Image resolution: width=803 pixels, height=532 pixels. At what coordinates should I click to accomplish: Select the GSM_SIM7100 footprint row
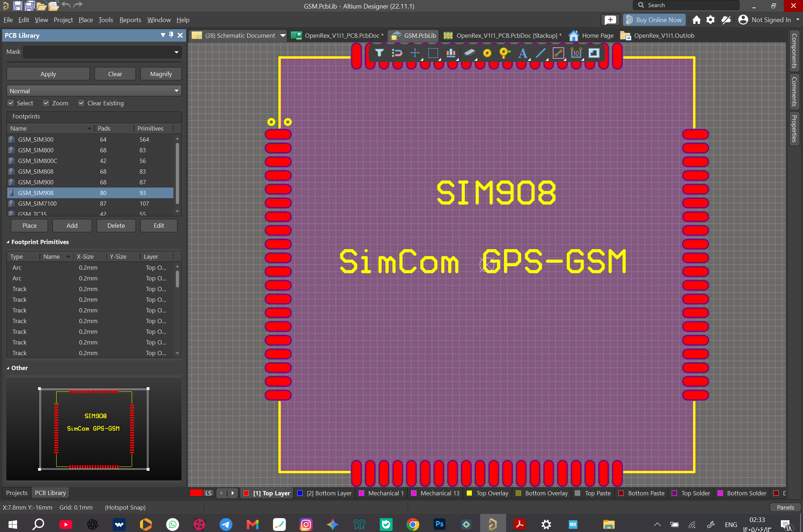tap(90, 204)
